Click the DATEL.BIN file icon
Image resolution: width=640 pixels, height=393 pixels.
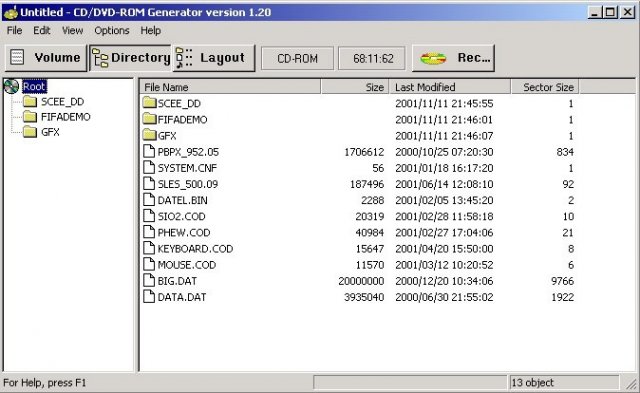pyautogui.click(x=149, y=200)
